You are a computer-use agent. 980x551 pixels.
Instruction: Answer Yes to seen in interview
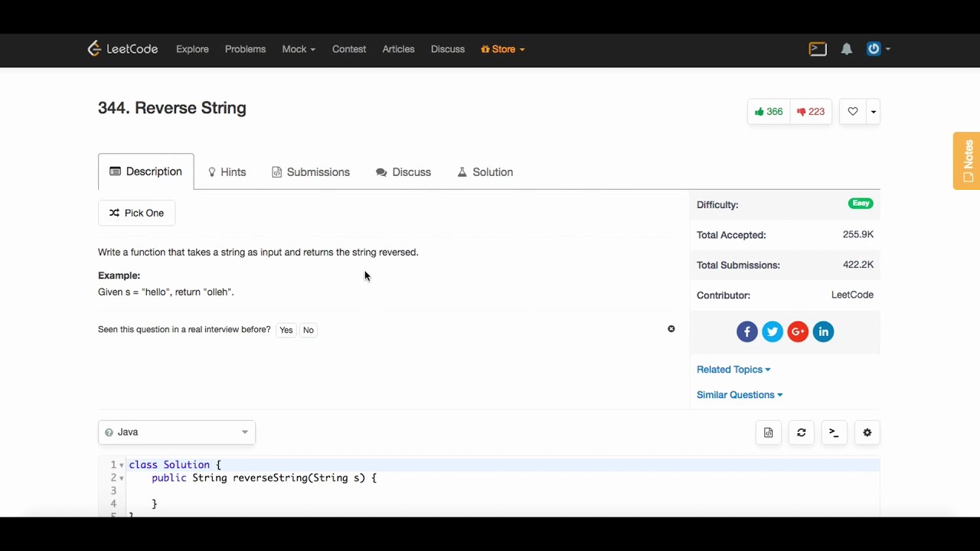[286, 330]
